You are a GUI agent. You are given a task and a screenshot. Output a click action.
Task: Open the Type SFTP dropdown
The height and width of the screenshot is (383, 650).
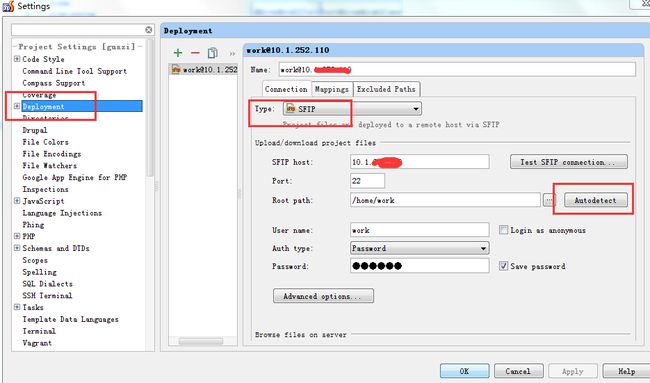[x=352, y=109]
